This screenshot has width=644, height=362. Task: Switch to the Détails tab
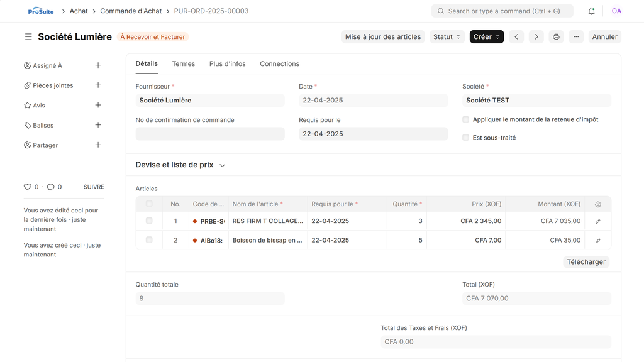click(x=147, y=63)
